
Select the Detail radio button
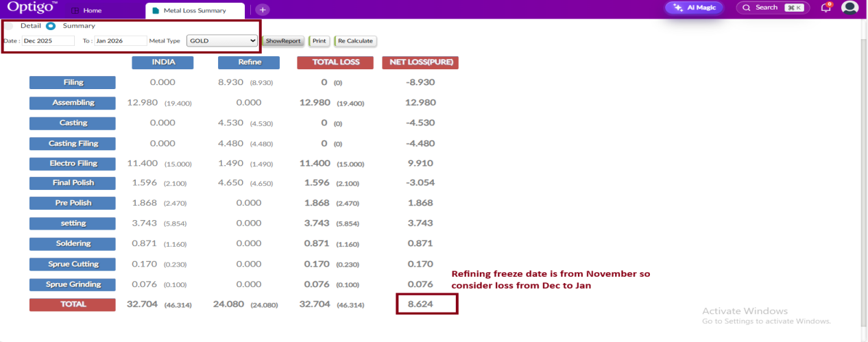tap(9, 26)
